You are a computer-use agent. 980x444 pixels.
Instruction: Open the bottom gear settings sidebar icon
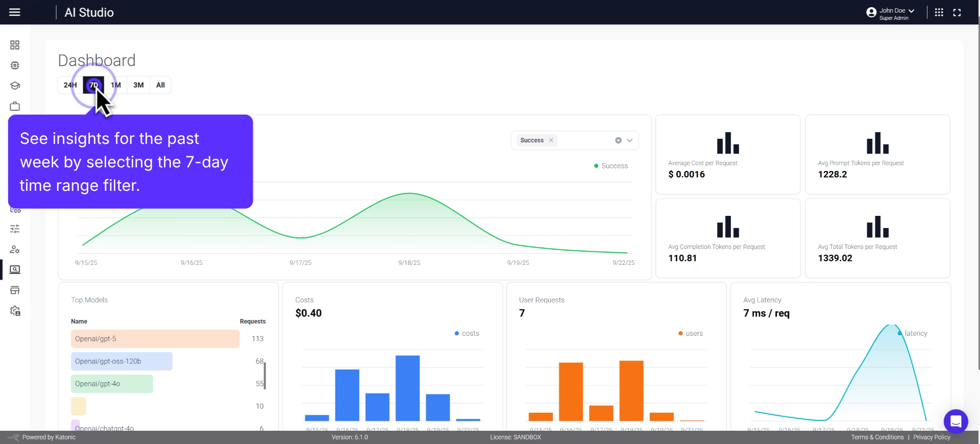pos(15,310)
